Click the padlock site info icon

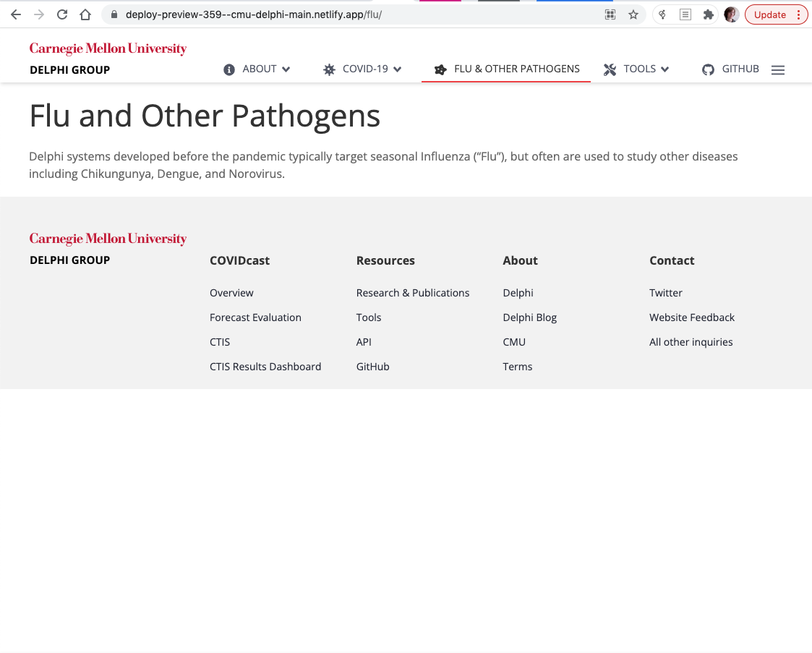click(x=114, y=14)
